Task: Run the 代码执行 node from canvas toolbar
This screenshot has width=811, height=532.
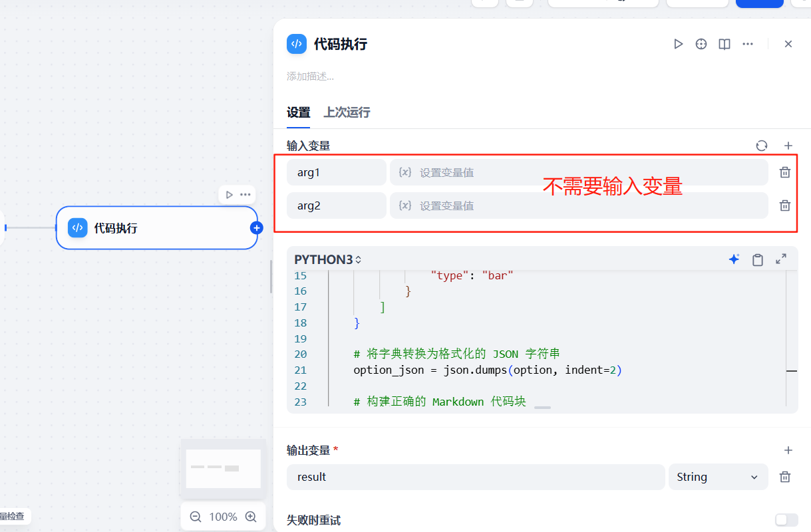Action: (229, 195)
